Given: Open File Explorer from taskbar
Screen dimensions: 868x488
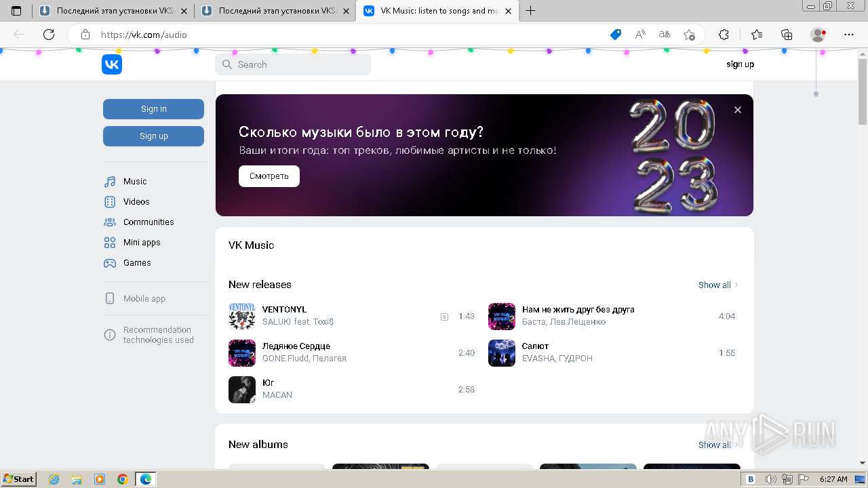Looking at the screenshot, I should [77, 479].
